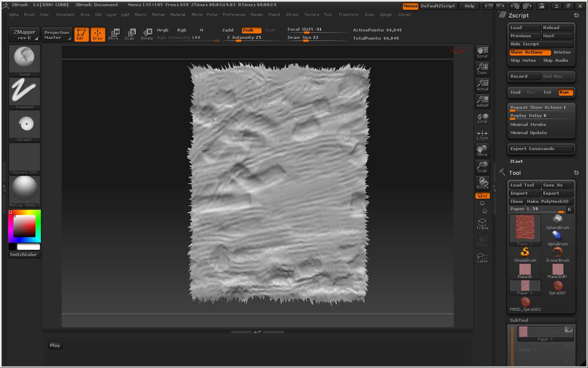588x368 pixels.
Task: Select the Scale tool in top toolbar
Action: pos(130,34)
